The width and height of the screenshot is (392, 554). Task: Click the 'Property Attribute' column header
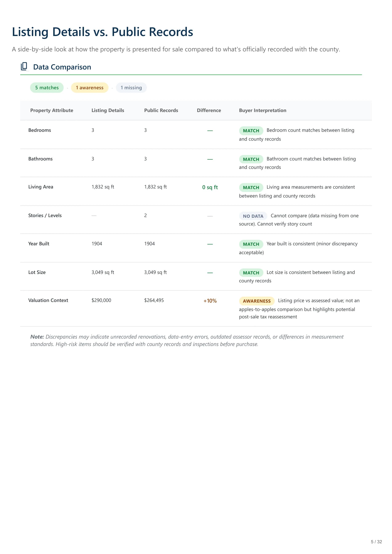[x=52, y=110]
